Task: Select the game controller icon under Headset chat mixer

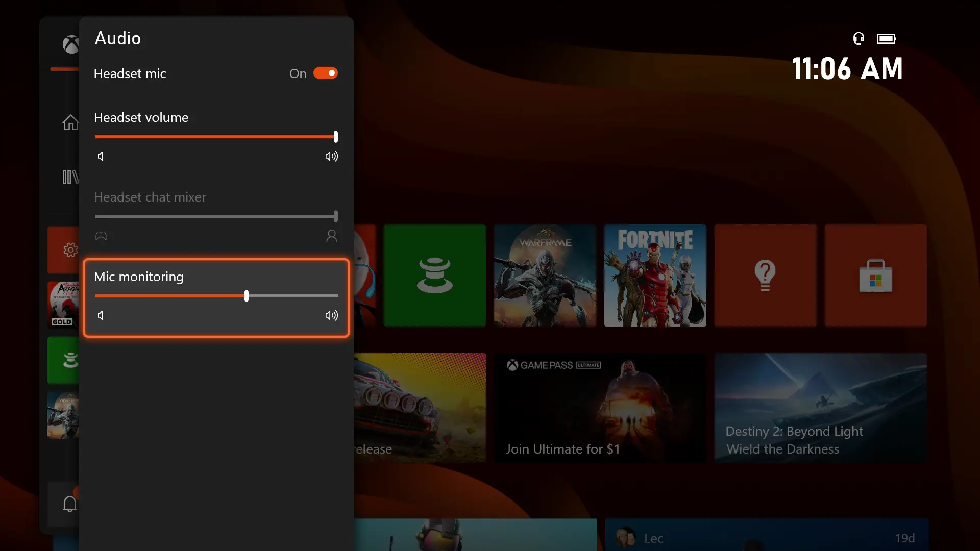Action: (x=101, y=235)
